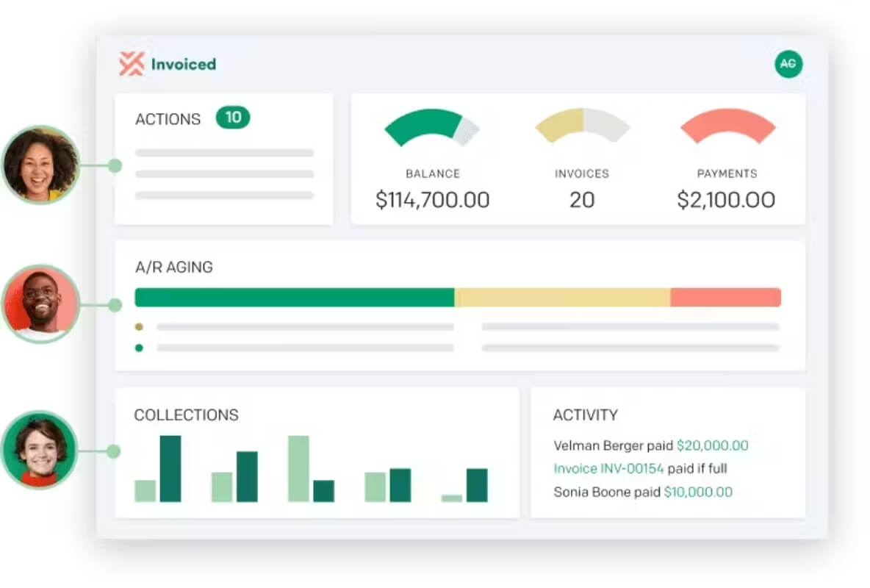Screen dimensions: 870x588
Task: Select the yellow Invoices gauge
Action: pos(582,126)
